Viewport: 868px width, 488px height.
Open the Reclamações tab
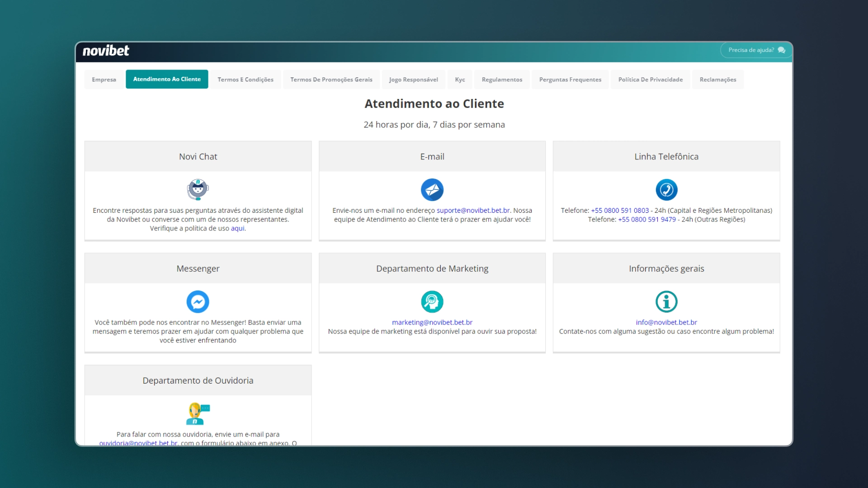pyautogui.click(x=717, y=80)
